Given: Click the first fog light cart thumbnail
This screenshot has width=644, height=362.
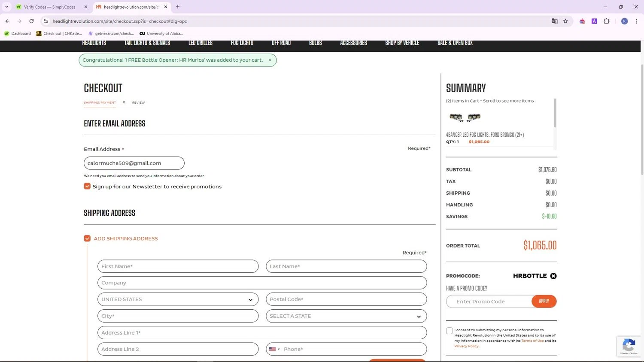Looking at the screenshot, I should 456,117.
